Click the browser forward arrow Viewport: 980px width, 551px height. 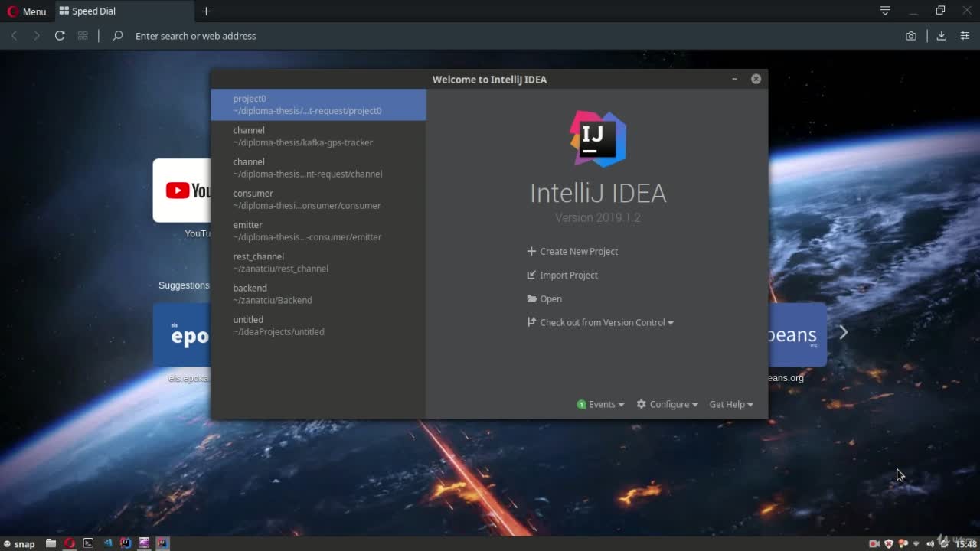point(36,36)
